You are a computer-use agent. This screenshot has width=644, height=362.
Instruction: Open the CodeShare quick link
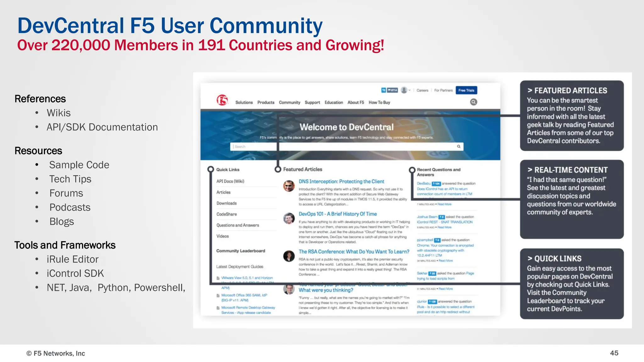pyautogui.click(x=226, y=214)
